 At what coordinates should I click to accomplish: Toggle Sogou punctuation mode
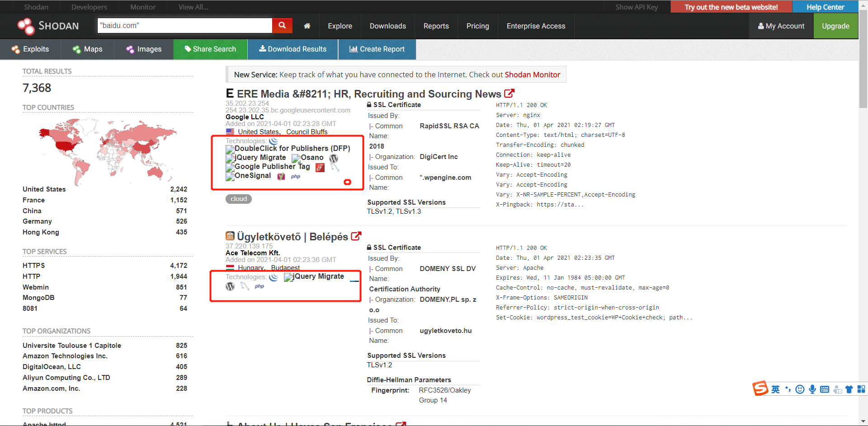click(x=788, y=389)
